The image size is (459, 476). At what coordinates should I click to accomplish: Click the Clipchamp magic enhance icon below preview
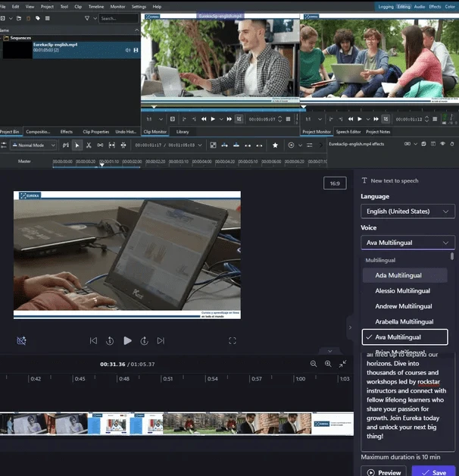tap(21, 340)
